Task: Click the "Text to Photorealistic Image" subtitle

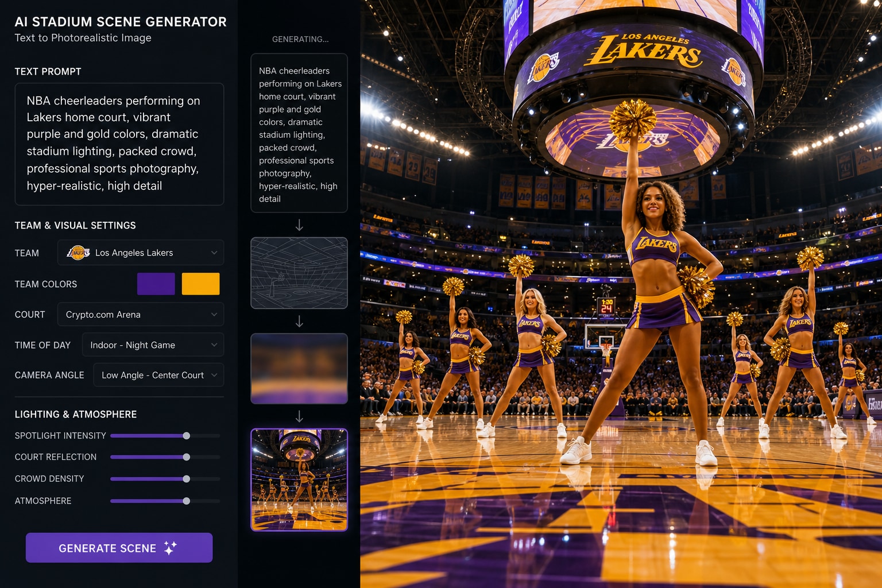Action: 83,38
